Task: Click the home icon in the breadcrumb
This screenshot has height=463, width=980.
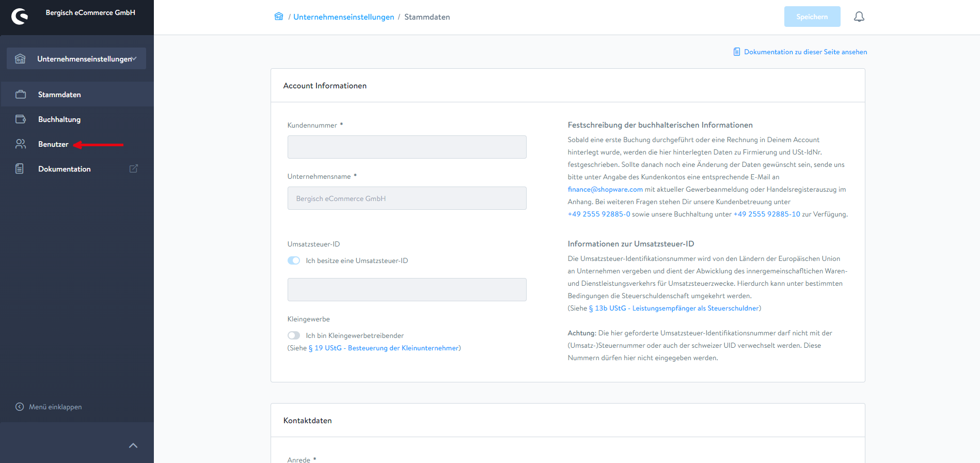Action: tap(279, 17)
